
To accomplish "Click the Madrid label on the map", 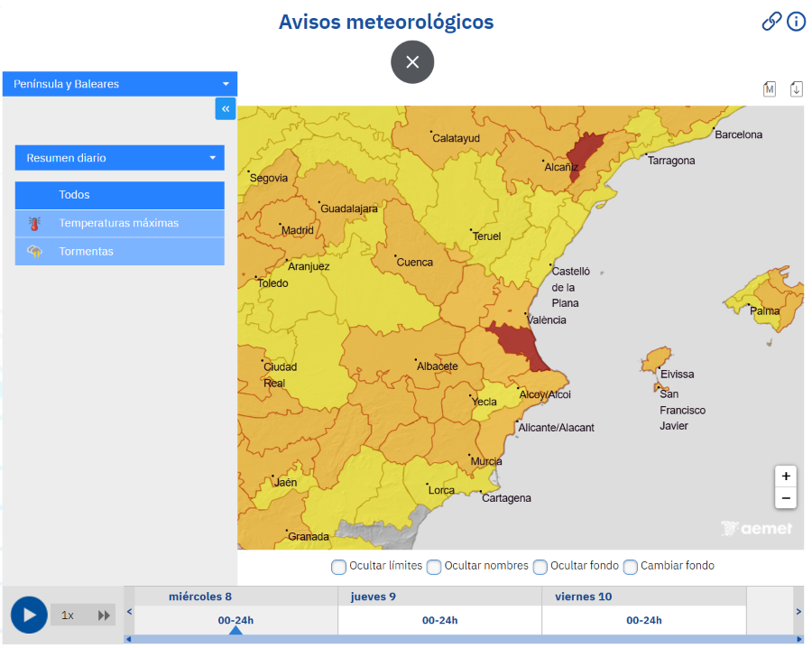I will click(298, 230).
